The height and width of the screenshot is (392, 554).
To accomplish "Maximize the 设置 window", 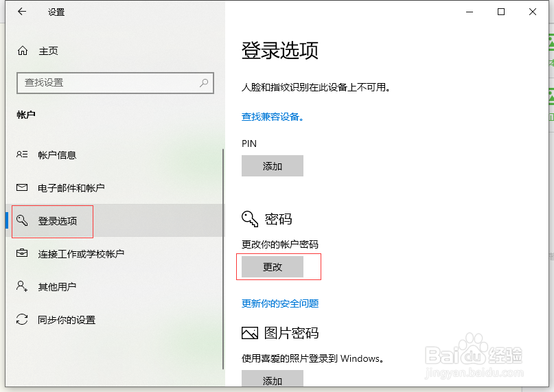I will 501,12.
